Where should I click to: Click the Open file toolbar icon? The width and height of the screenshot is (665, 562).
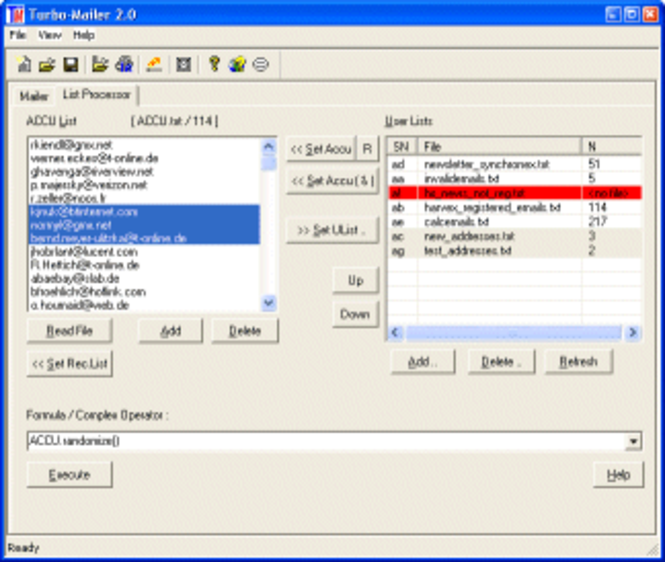tap(47, 64)
